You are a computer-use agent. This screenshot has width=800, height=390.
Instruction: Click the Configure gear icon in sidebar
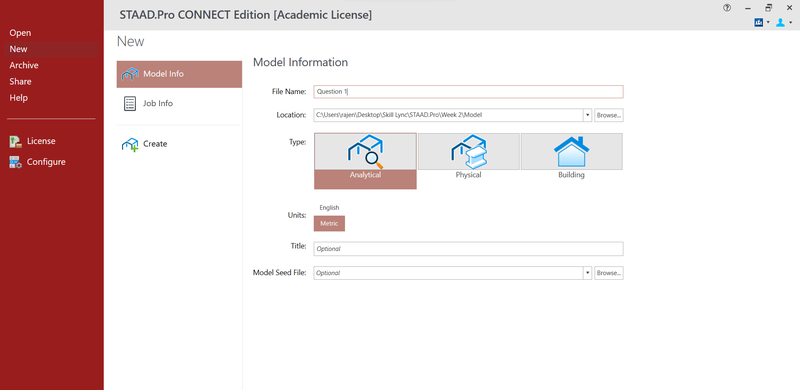pos(15,163)
